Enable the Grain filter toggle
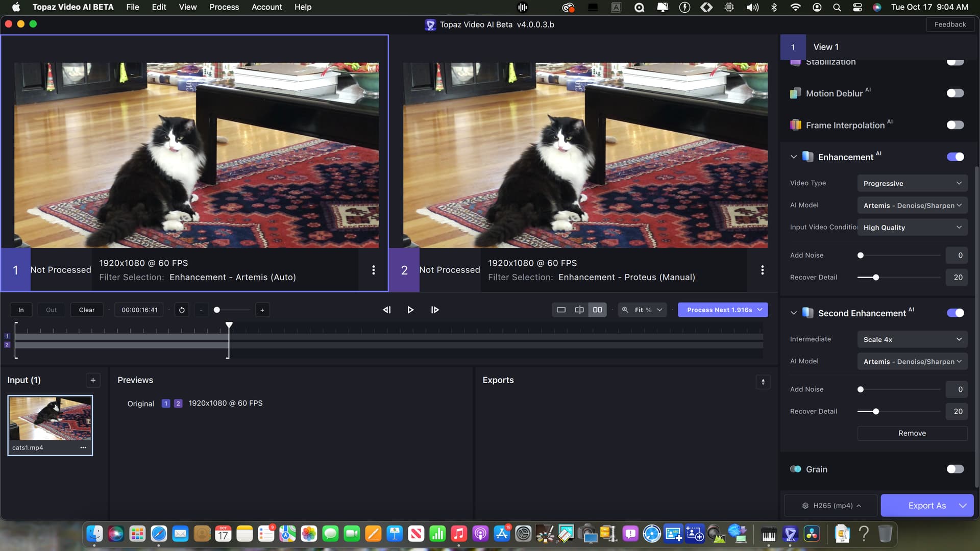 point(955,469)
